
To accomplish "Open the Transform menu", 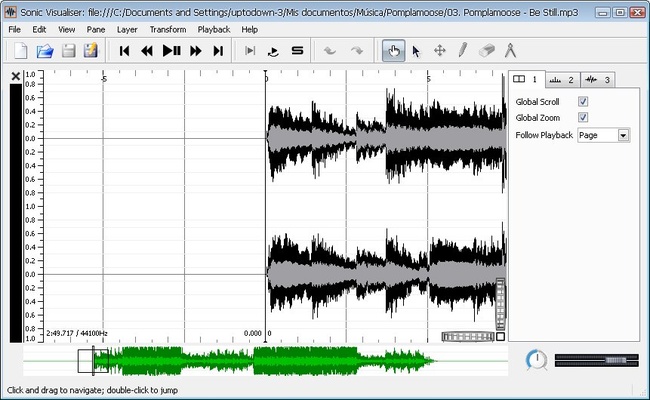I will click(168, 29).
